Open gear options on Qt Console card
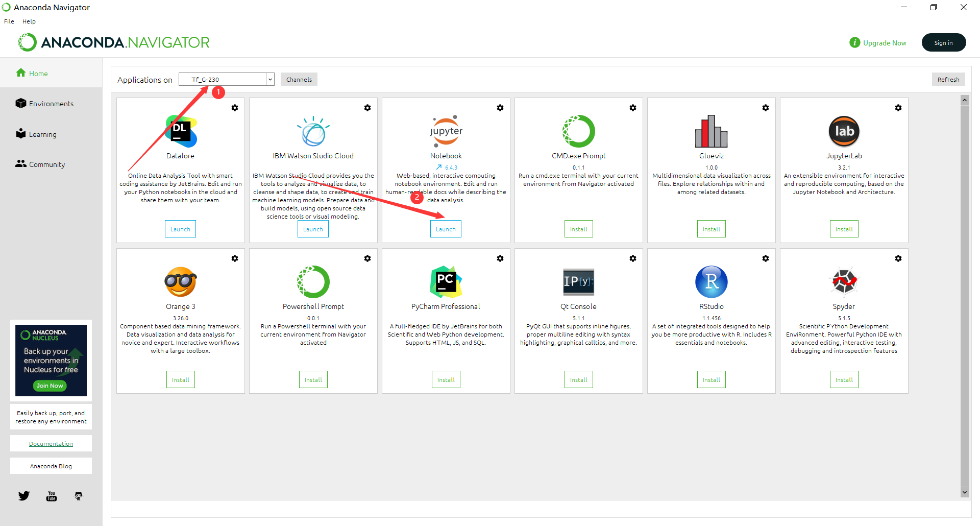Viewport: 980px width, 526px height. coord(633,258)
